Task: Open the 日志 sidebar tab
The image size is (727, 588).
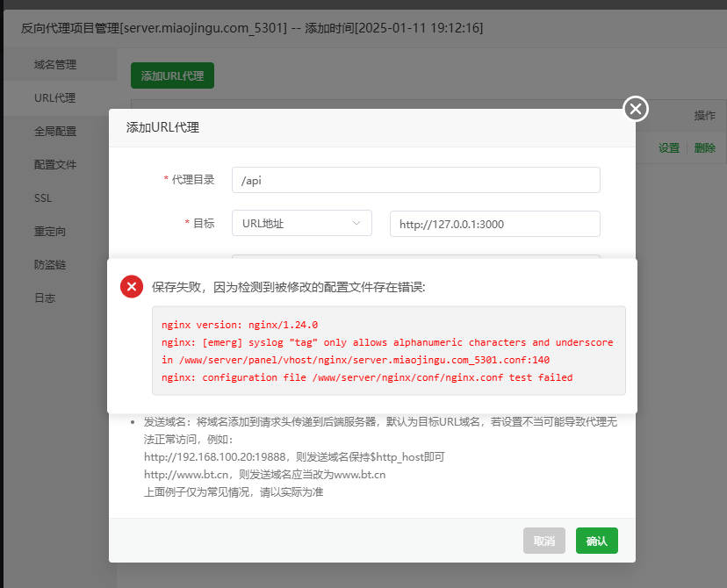Action: point(45,298)
